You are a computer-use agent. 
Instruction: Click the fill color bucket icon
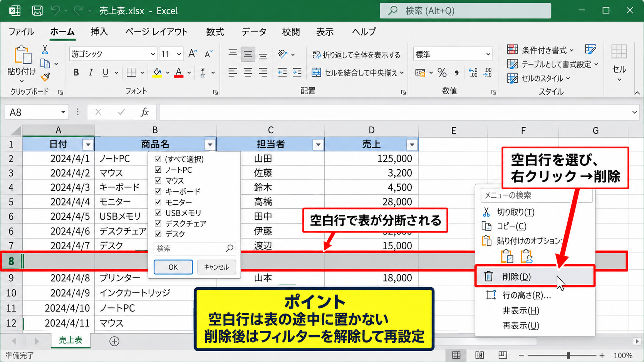point(157,72)
